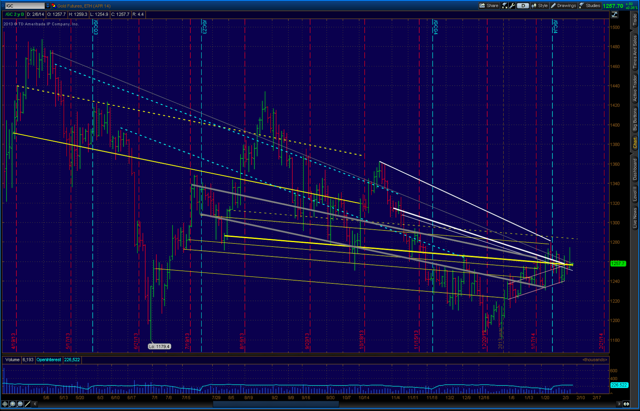640x411 pixels.
Task: Open the Studies menu
Action: [589, 6]
